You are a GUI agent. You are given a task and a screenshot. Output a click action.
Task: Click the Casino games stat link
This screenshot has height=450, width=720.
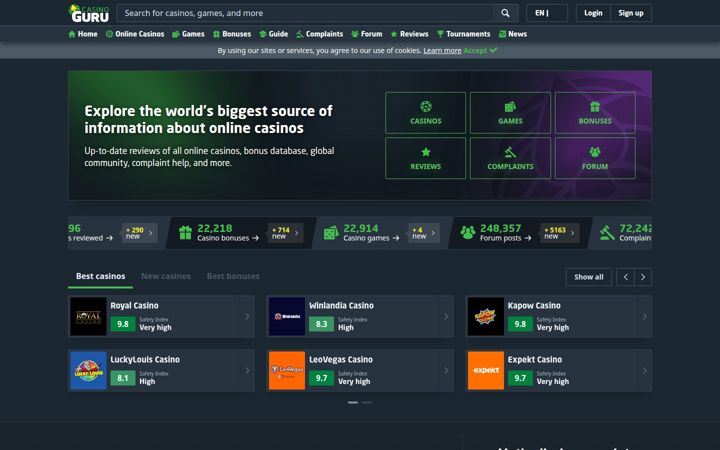click(371, 238)
